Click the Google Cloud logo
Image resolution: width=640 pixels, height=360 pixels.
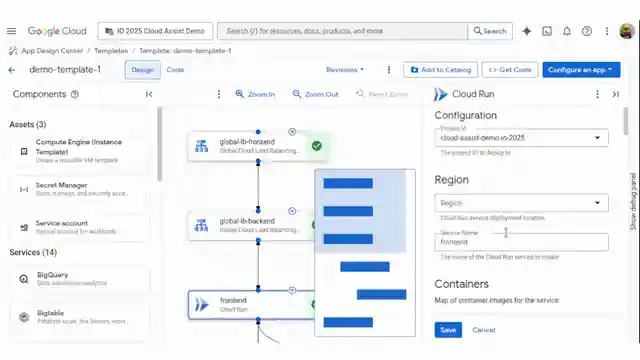57,31
